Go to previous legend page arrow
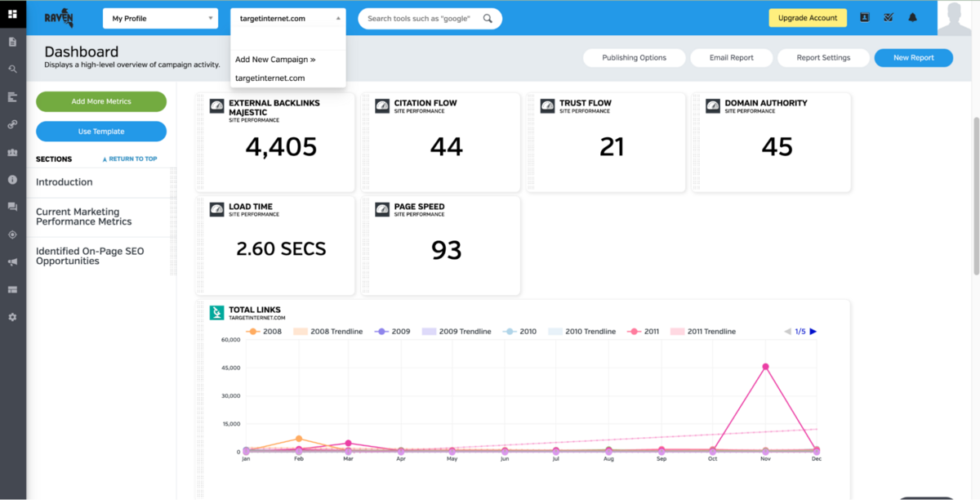 (787, 332)
